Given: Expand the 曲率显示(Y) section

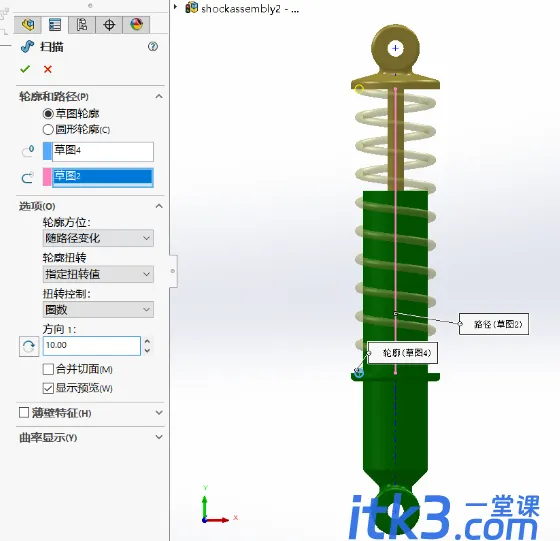Looking at the screenshot, I should (x=159, y=437).
